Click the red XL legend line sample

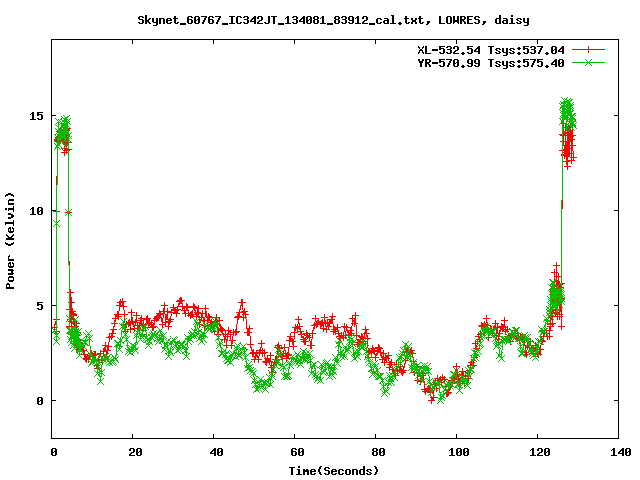[588, 50]
